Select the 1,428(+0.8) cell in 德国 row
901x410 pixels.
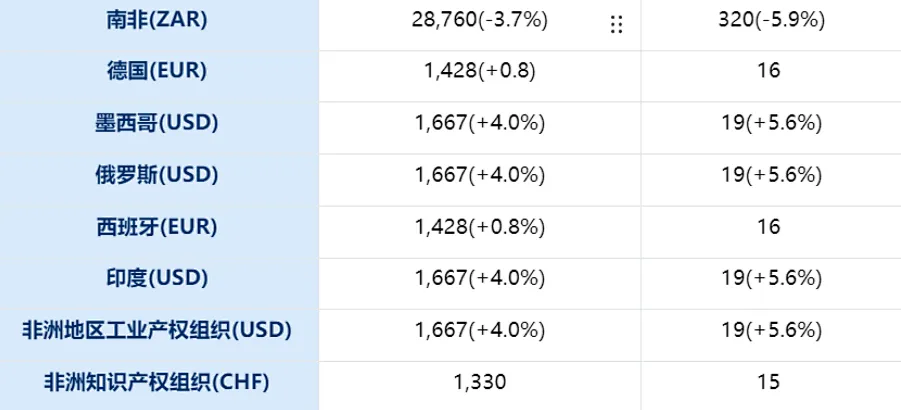point(480,71)
